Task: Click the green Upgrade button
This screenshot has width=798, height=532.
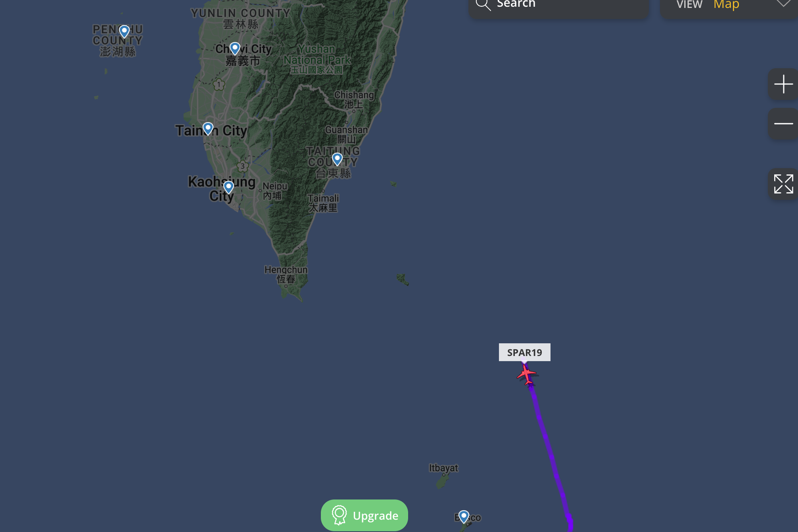Action: coord(364,515)
